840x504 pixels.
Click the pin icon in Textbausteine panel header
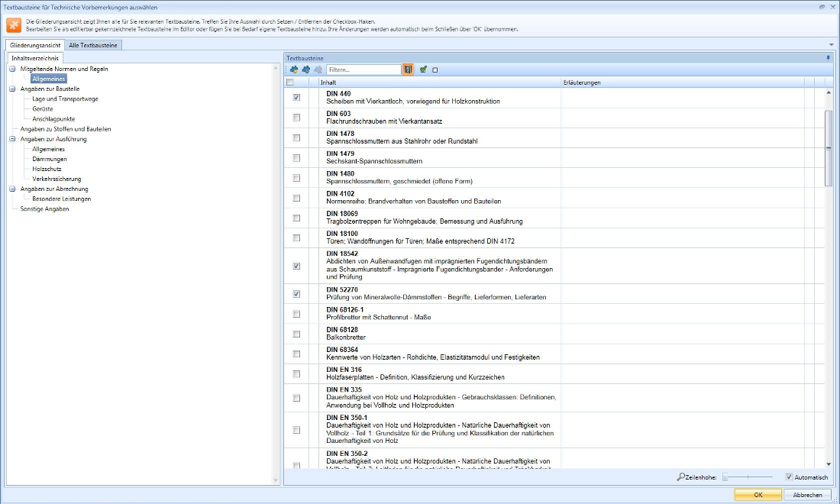point(828,58)
